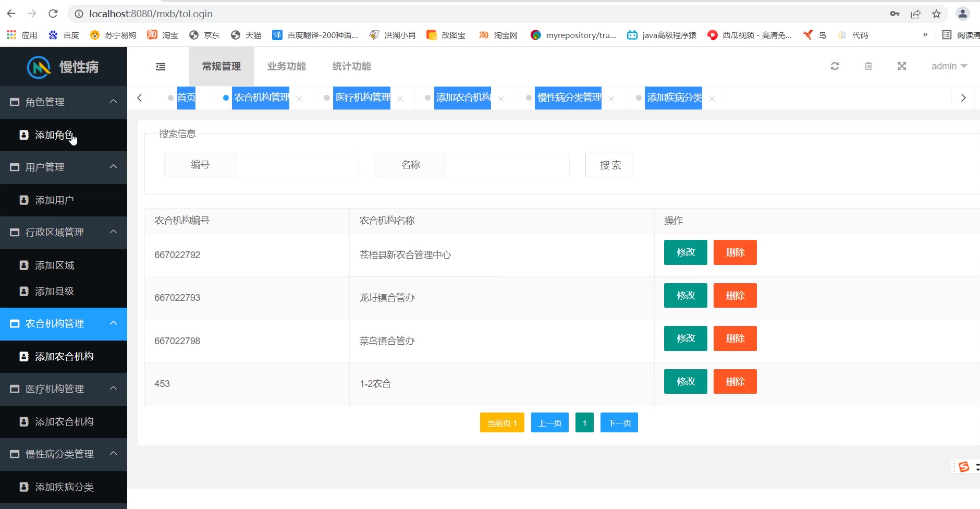Click the refresh icon in header
This screenshot has width=980, height=509.
pyautogui.click(x=835, y=66)
